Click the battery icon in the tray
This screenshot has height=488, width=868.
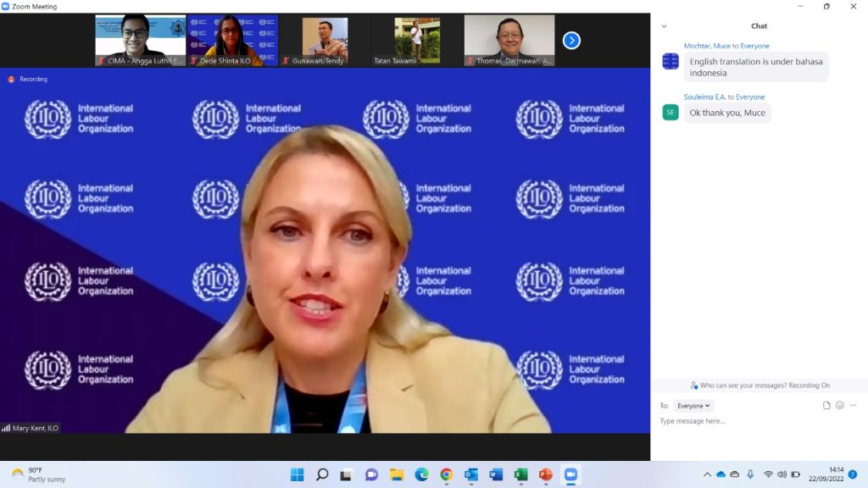pyautogui.click(x=795, y=474)
